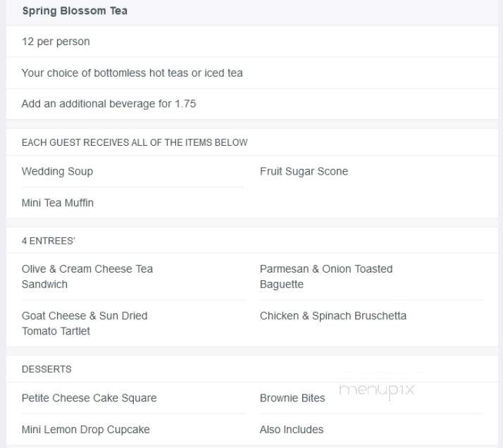Select the Brownie Bites item
Image resolution: width=503 pixels, height=448 pixels.
292,398
